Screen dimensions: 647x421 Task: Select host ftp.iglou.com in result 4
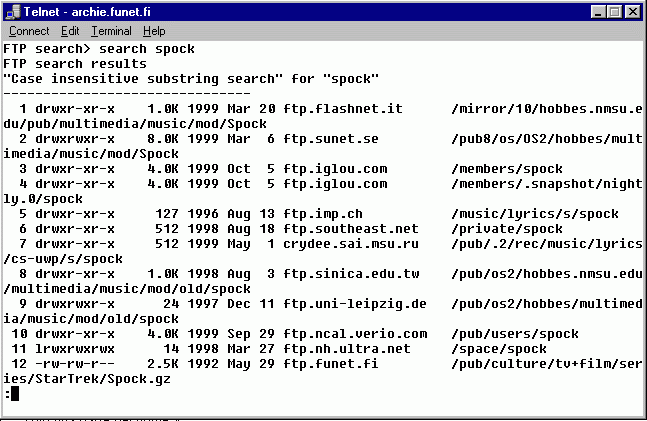pos(335,184)
